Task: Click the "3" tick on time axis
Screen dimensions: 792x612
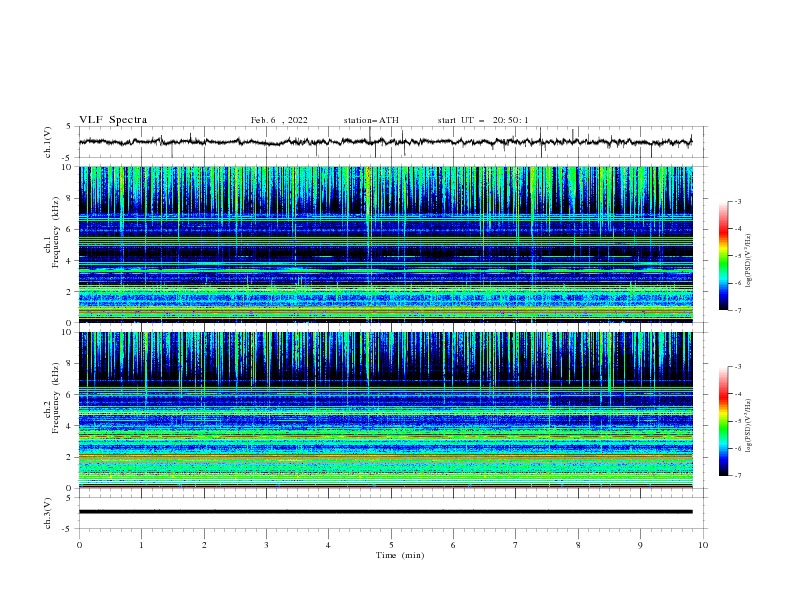Action: [266, 545]
